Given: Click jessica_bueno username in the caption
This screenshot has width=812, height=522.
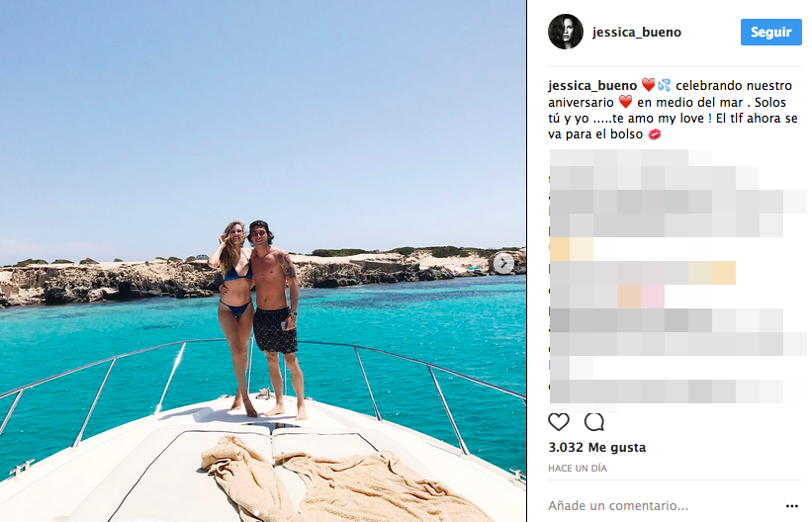Looking at the screenshot, I should (x=592, y=85).
